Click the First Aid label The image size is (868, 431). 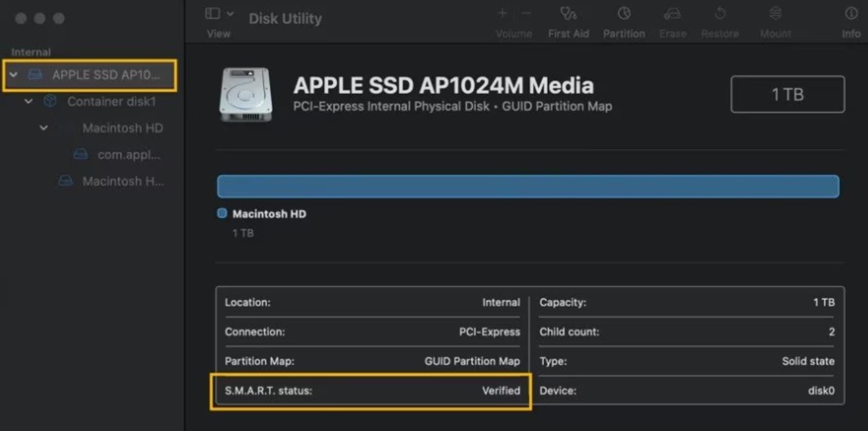[569, 34]
